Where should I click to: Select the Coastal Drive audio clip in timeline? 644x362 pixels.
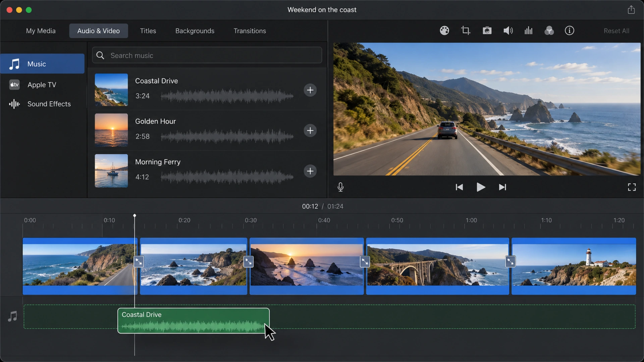(x=194, y=320)
